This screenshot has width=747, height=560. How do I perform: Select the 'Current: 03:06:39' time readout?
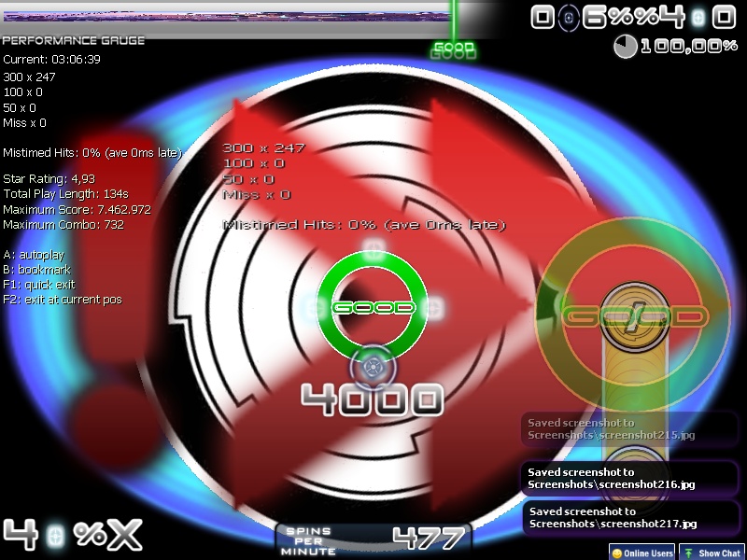tap(52, 60)
